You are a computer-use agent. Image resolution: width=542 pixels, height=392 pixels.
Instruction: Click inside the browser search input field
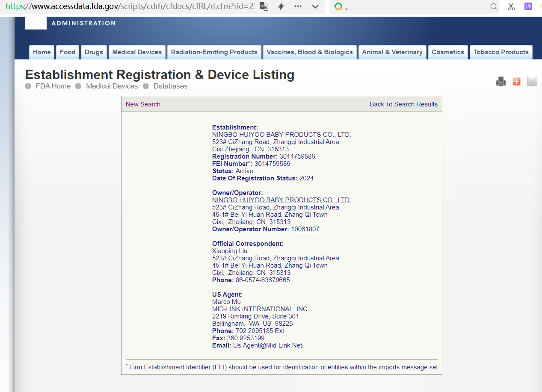coord(415,6)
